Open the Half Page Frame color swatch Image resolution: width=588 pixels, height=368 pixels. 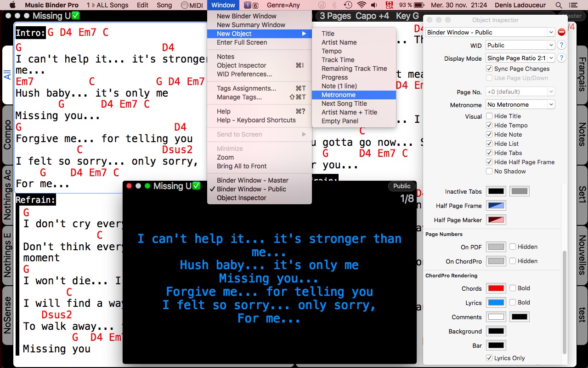[496, 206]
